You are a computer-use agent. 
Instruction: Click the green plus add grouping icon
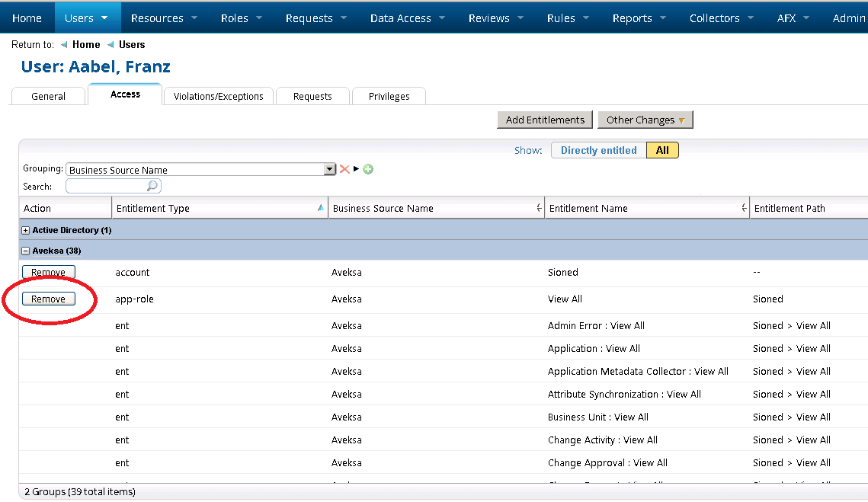click(x=368, y=169)
